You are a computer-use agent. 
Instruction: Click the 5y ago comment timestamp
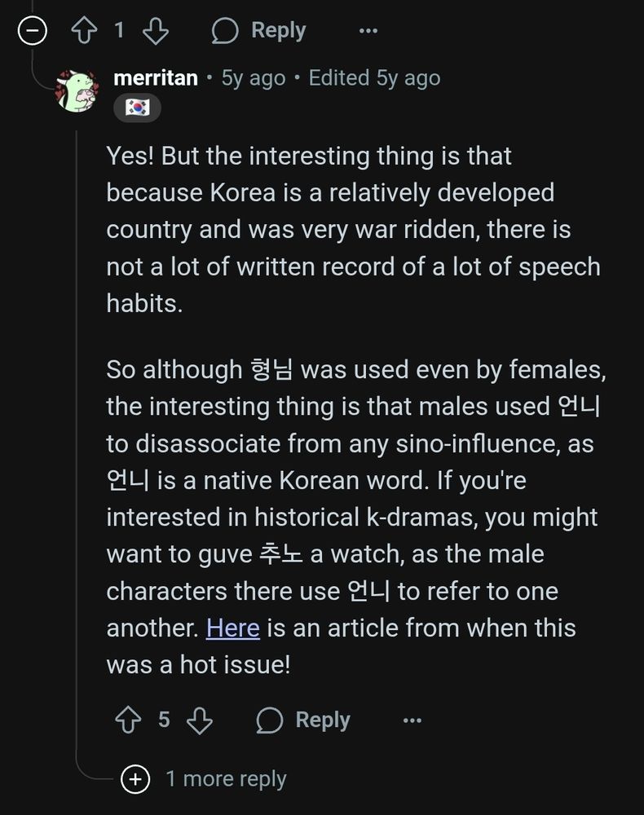(251, 77)
